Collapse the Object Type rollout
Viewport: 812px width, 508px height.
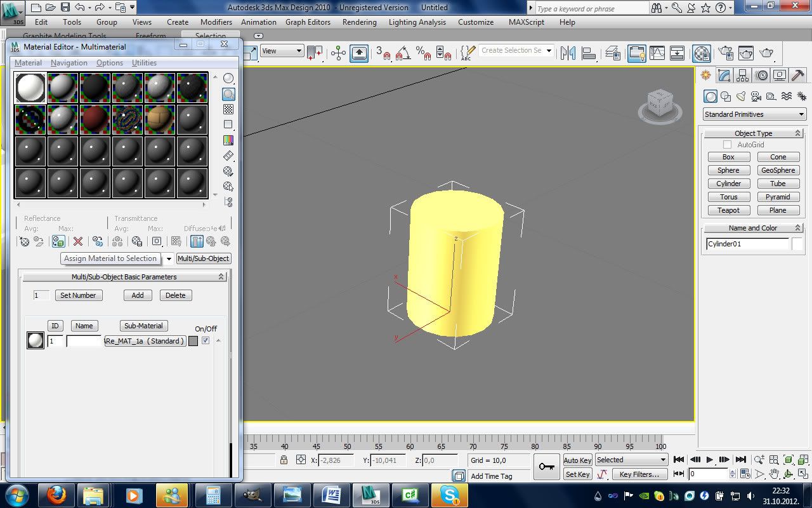(x=753, y=133)
